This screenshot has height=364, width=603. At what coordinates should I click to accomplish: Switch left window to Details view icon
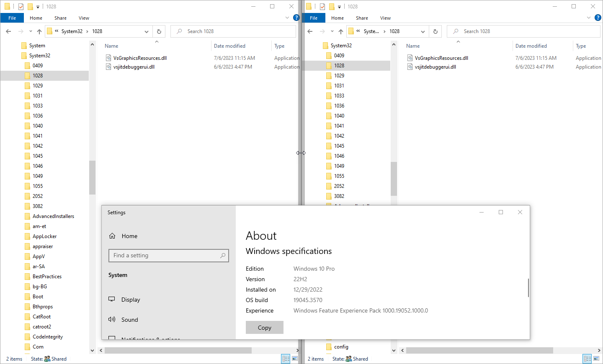coord(286,359)
